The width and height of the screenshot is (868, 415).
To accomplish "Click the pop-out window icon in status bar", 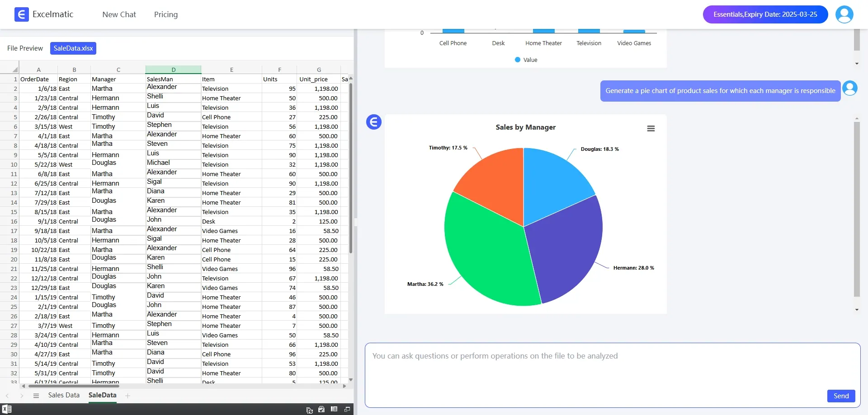I will pyautogui.click(x=347, y=409).
